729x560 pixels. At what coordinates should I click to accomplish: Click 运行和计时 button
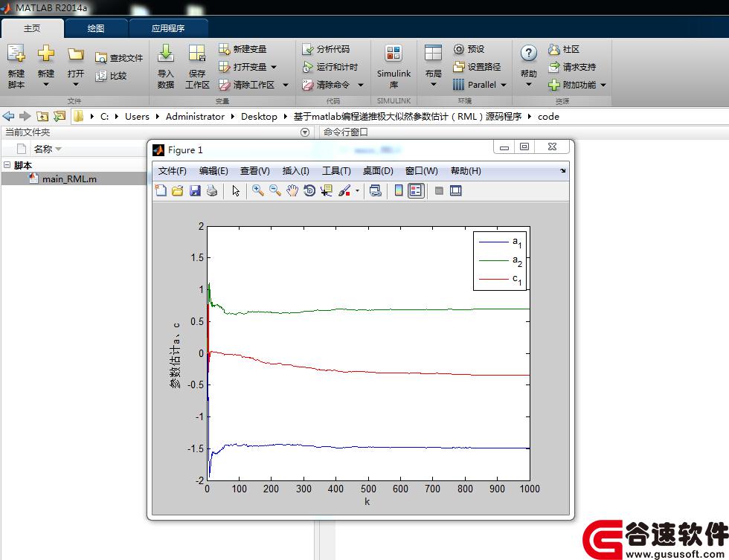click(x=330, y=67)
